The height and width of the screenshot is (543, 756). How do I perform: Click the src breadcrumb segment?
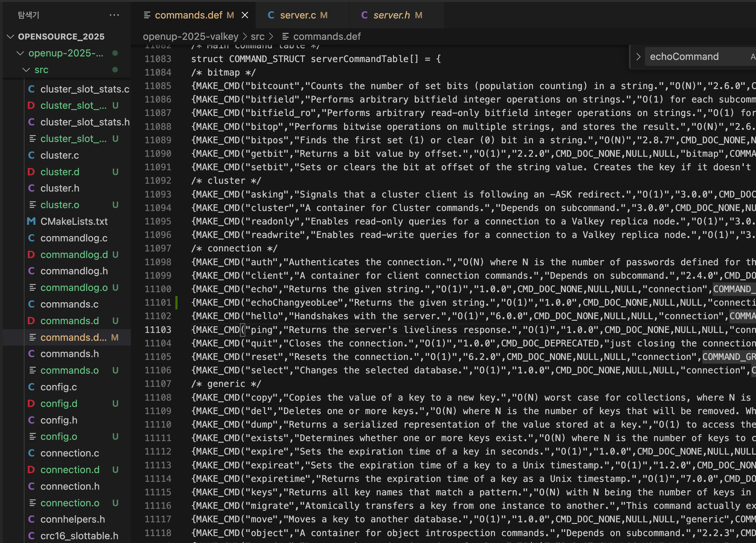(x=257, y=36)
